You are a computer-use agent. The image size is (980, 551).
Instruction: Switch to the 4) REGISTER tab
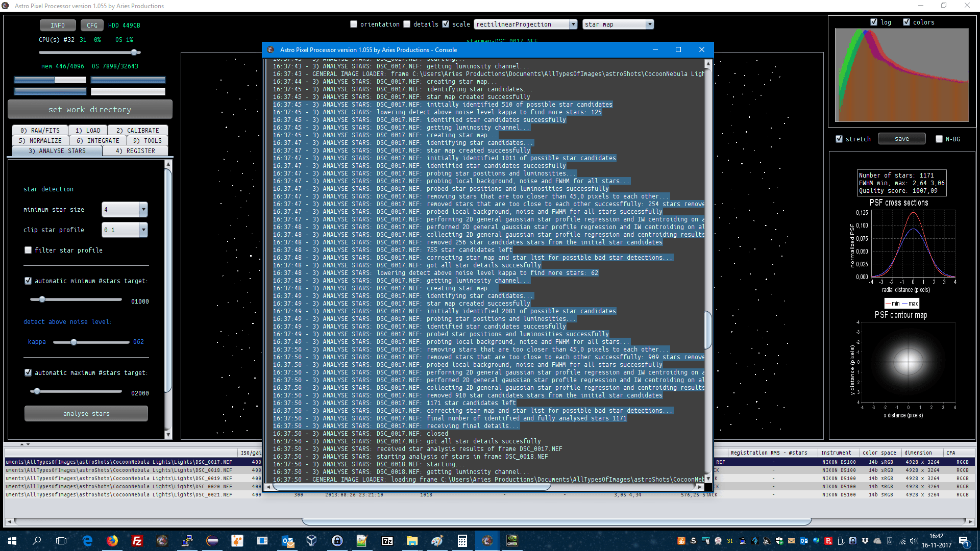point(135,151)
